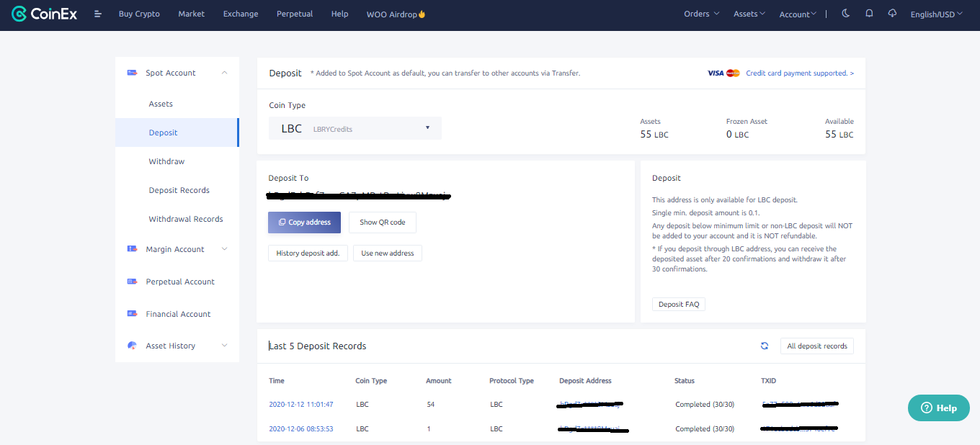Click TXID of the 54 LBC deposit

click(799, 405)
